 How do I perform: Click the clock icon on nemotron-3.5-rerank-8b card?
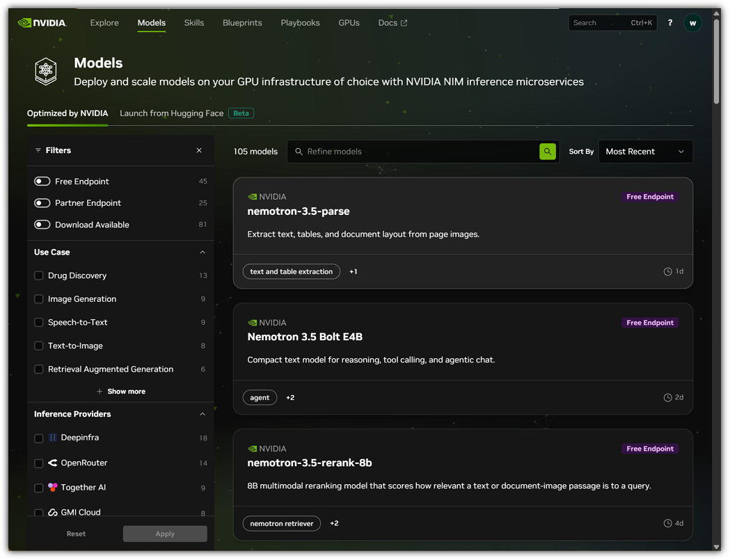[667, 523]
